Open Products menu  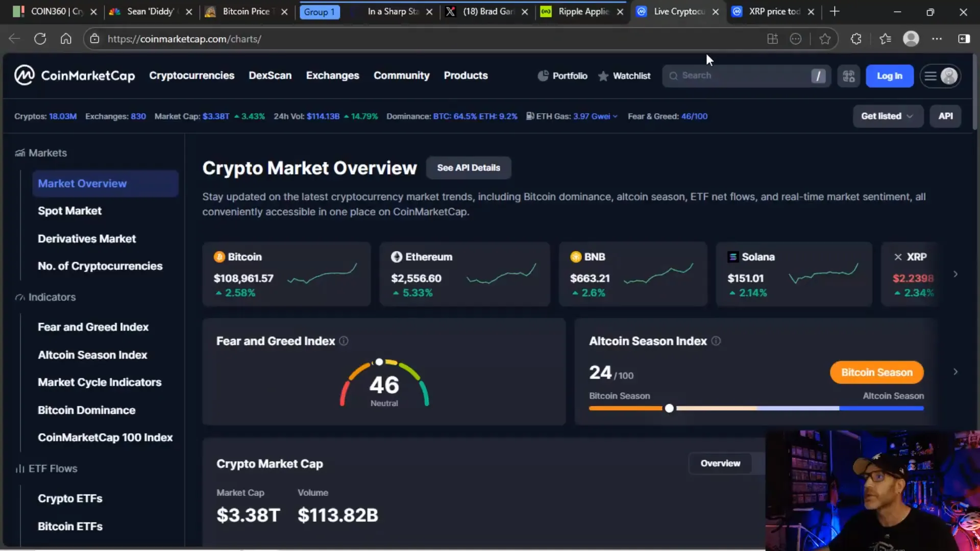tap(465, 76)
